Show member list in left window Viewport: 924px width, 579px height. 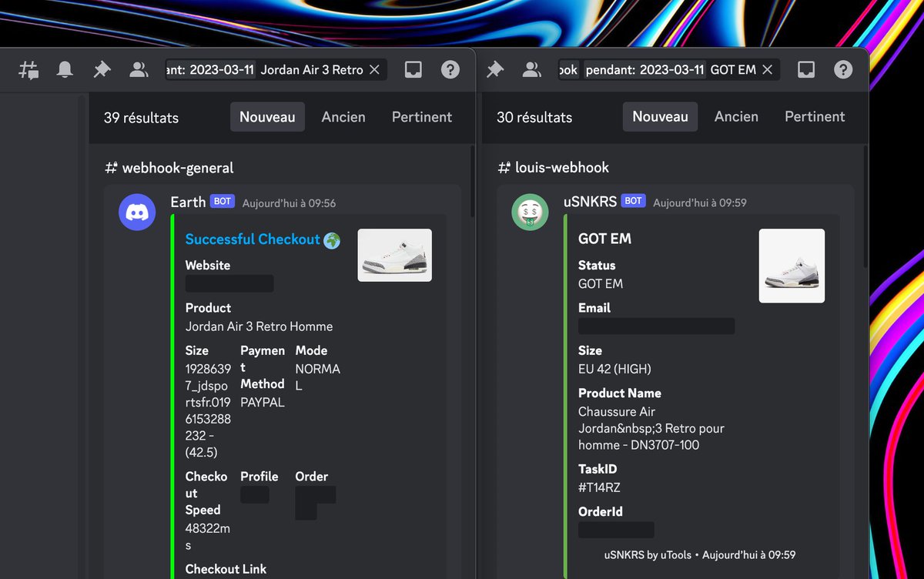139,70
